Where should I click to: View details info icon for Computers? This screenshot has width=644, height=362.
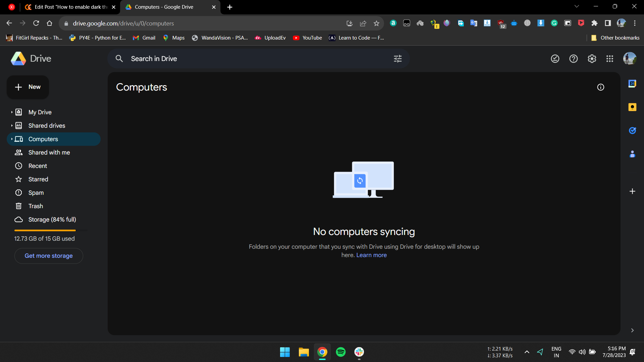pyautogui.click(x=601, y=87)
